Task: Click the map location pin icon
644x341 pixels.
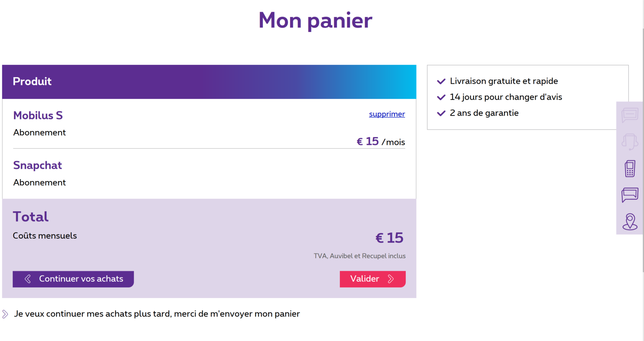Action: [x=630, y=222]
